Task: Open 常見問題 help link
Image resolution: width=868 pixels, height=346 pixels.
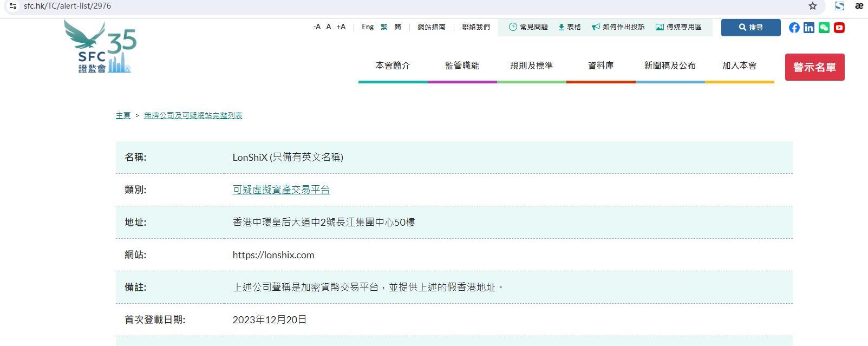Action: pos(528,27)
